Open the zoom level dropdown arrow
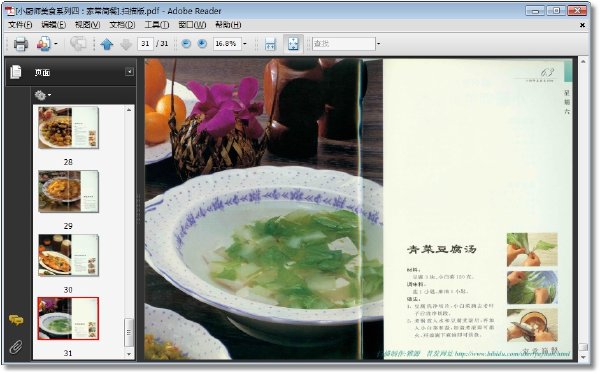This screenshot has height=374, width=600. click(245, 44)
